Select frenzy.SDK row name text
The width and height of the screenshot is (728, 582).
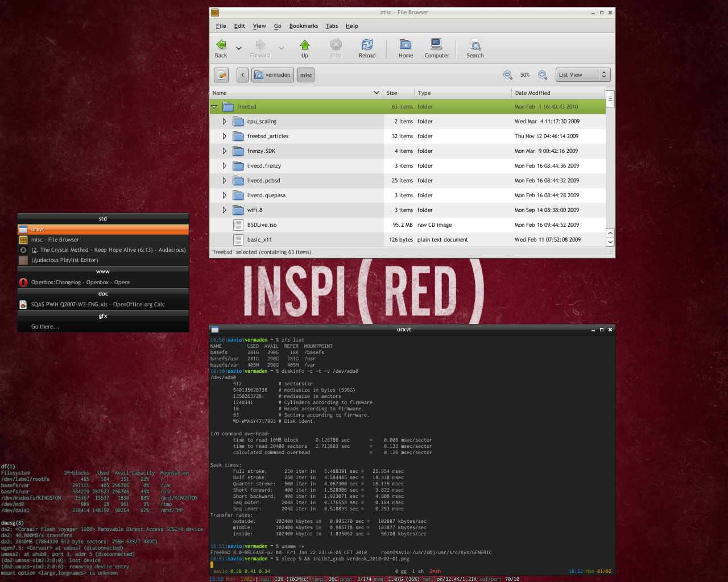tap(261, 151)
